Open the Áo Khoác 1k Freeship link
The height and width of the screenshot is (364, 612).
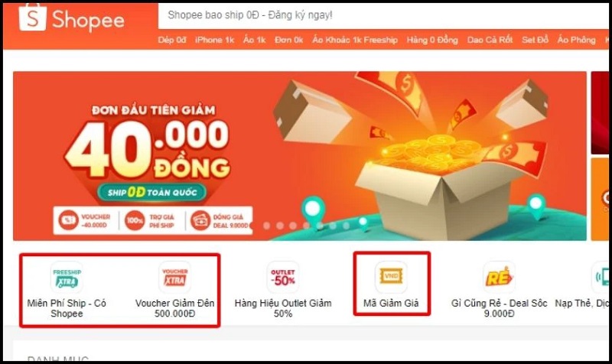[355, 40]
